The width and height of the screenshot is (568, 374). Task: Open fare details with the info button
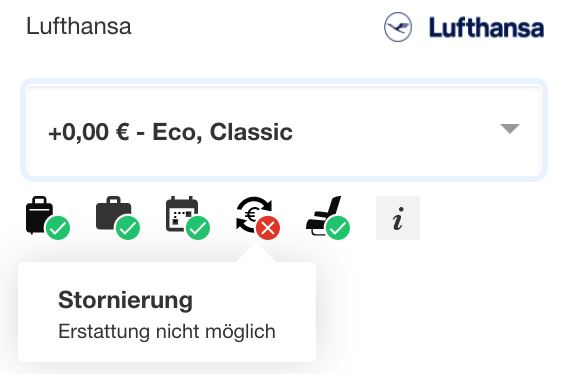click(x=398, y=218)
